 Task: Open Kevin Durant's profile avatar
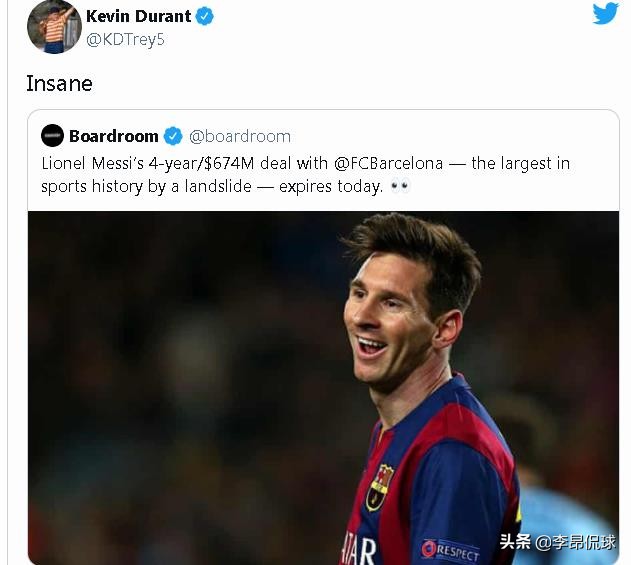coord(53,27)
